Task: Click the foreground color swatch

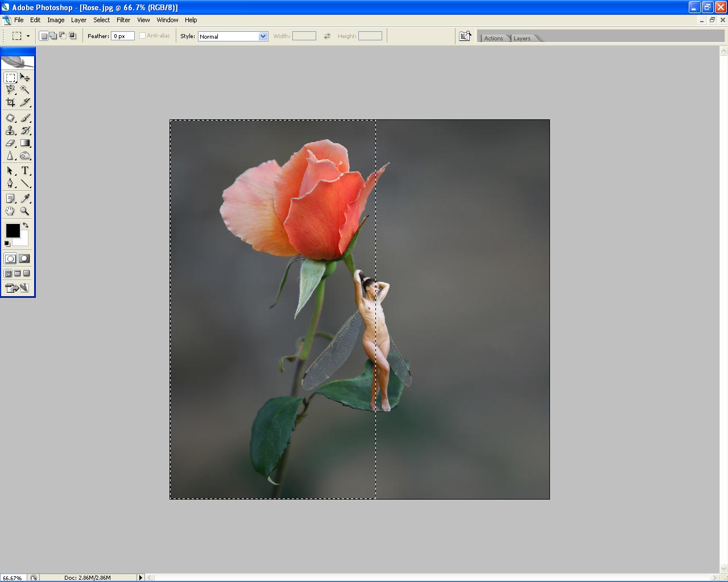Action: point(13,230)
